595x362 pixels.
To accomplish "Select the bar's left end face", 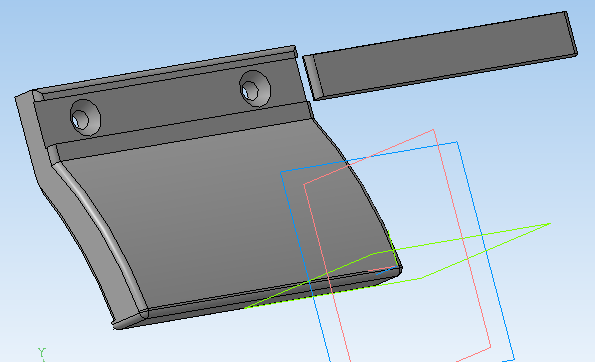I will click(x=313, y=78).
